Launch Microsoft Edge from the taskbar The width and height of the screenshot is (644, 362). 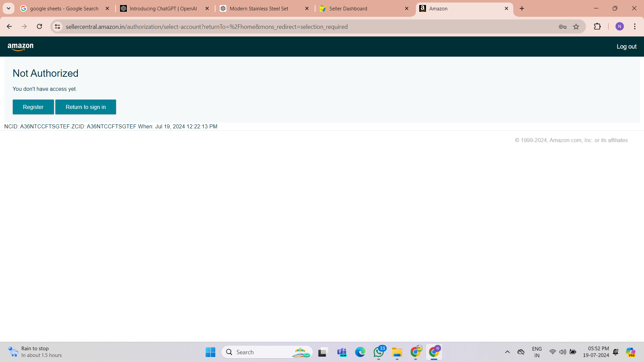coord(360,352)
